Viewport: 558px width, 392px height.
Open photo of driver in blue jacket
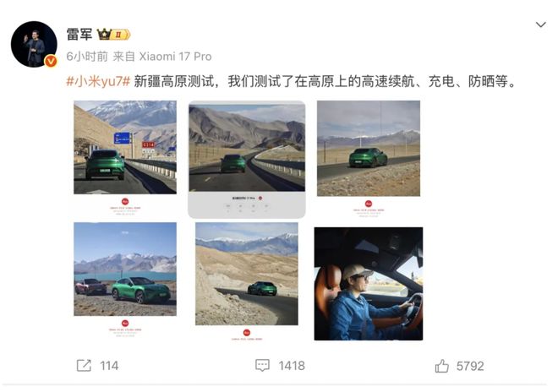[369, 284]
